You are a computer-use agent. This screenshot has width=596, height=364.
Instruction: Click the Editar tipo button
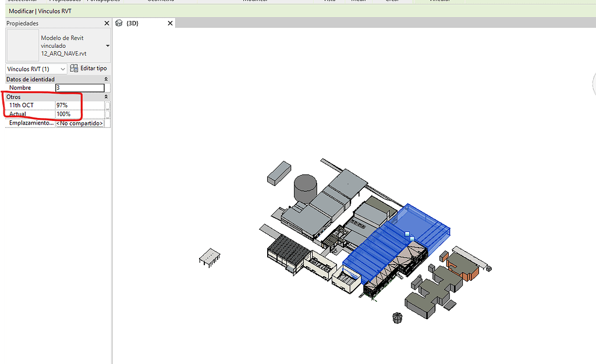88,68
